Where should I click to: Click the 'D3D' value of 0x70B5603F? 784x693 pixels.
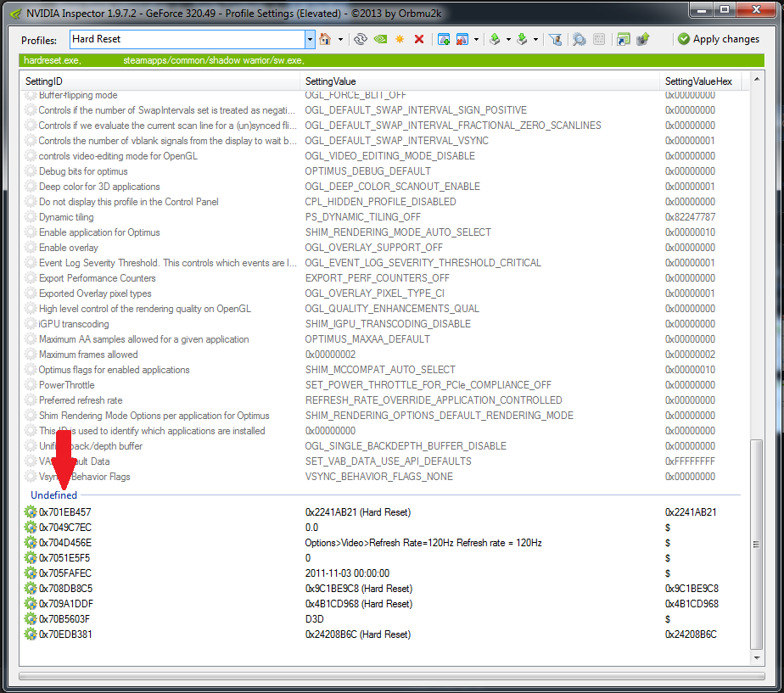pyautogui.click(x=315, y=619)
